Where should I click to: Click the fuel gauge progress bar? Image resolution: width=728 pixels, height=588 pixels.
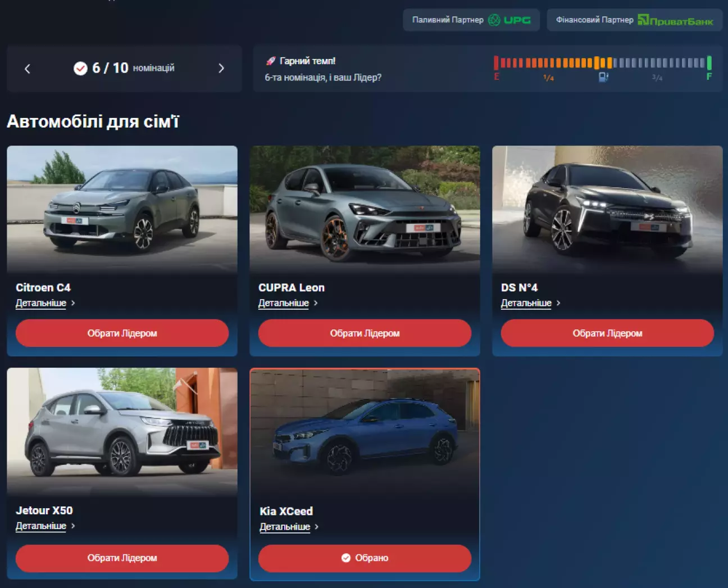click(x=603, y=62)
